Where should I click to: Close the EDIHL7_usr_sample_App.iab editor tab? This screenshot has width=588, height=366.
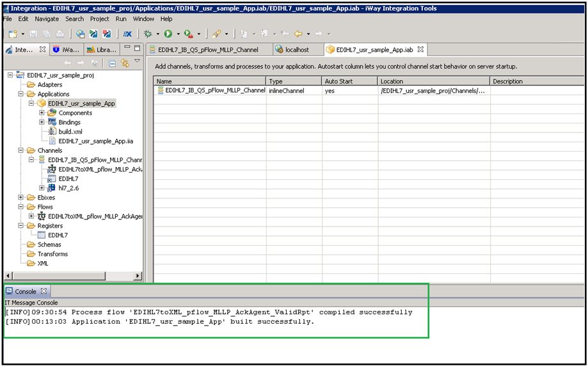coord(420,49)
